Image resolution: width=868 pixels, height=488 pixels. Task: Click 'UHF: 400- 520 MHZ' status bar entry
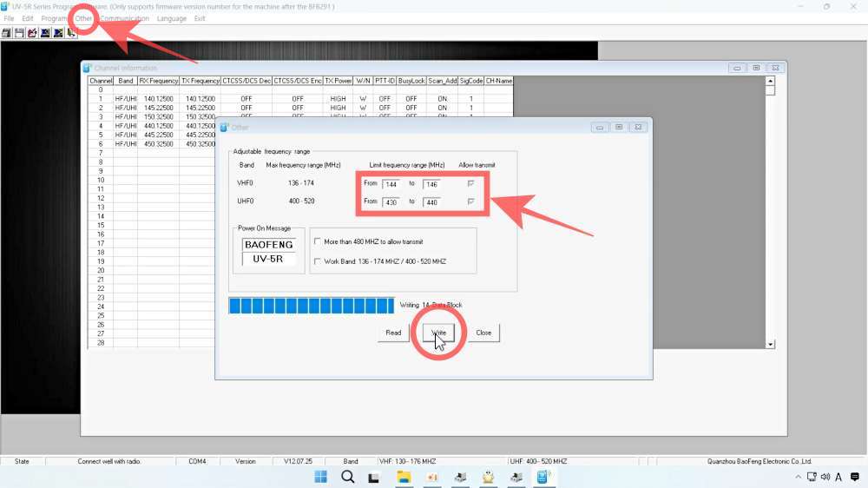539,461
